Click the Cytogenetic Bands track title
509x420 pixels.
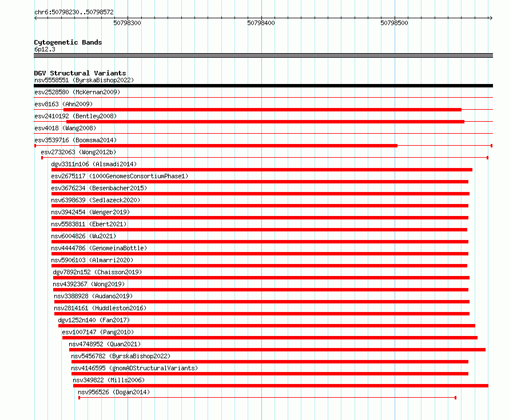(68, 42)
